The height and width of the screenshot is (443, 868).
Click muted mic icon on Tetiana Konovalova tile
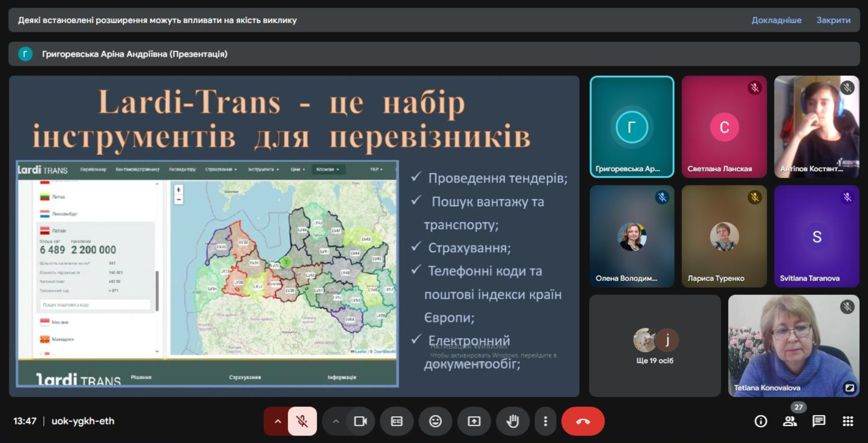click(847, 307)
